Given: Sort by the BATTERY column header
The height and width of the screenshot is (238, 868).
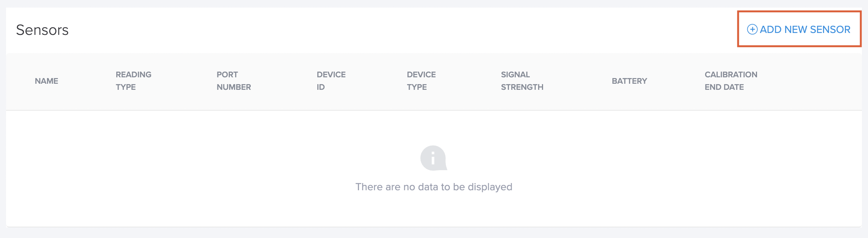Looking at the screenshot, I should click(x=629, y=81).
